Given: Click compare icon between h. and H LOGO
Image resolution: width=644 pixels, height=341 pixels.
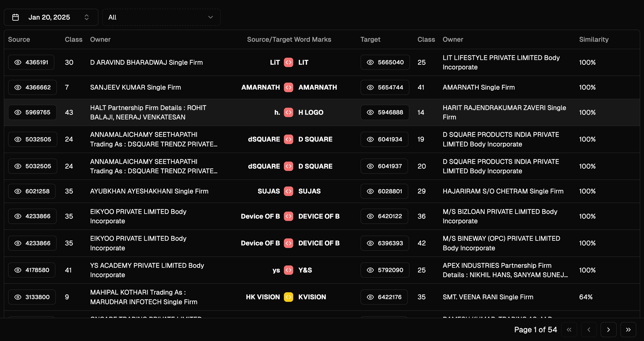Looking at the screenshot, I should (x=289, y=112).
